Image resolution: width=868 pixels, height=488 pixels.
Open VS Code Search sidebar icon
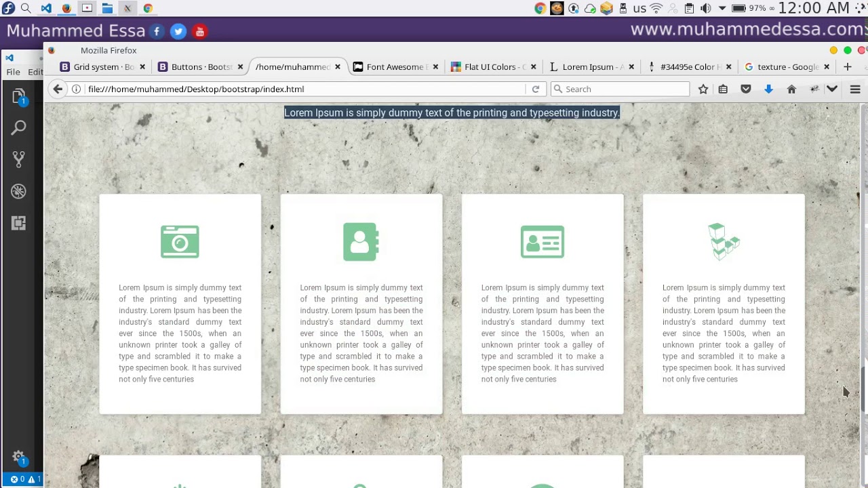pyautogui.click(x=18, y=127)
